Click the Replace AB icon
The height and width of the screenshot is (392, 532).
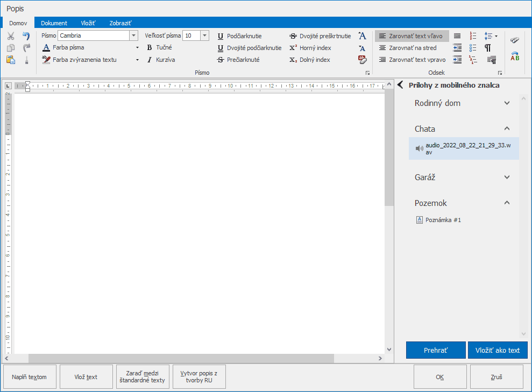[x=515, y=56]
